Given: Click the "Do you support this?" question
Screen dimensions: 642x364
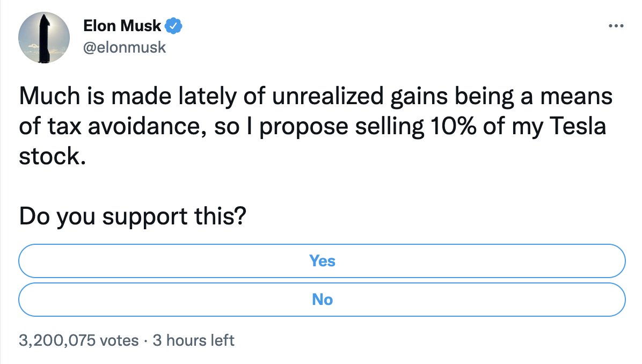Looking at the screenshot, I should click(x=133, y=216).
